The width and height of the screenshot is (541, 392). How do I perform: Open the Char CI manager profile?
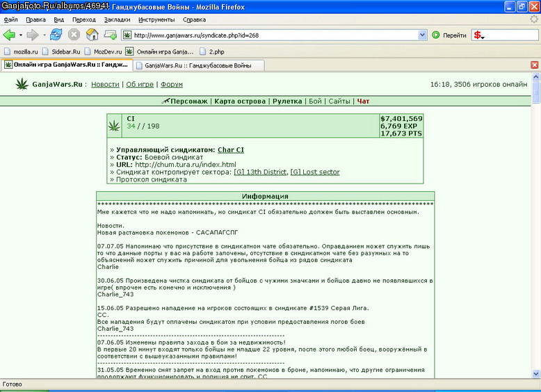coord(231,150)
